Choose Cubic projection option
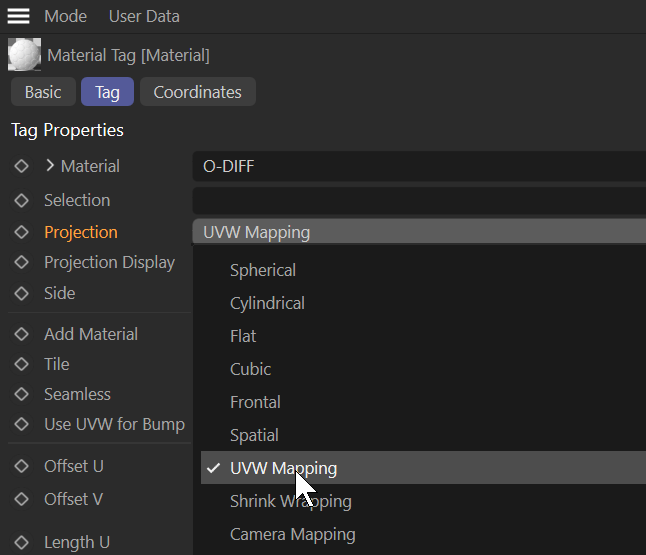The height and width of the screenshot is (555, 646). pos(250,369)
